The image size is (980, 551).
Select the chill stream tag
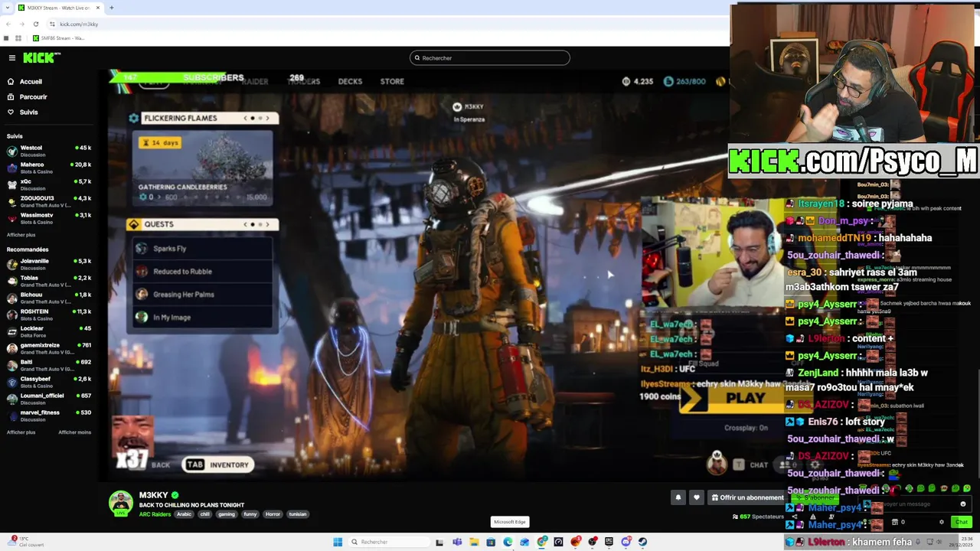[204, 514]
